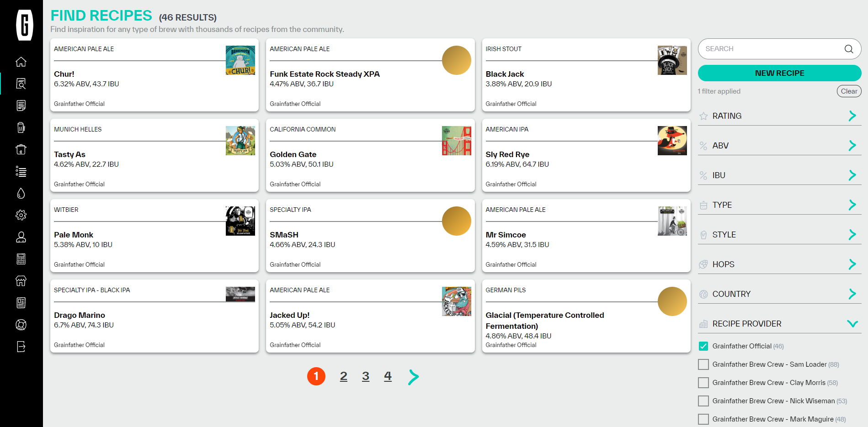Open the Drago Marino label image

tap(240, 294)
